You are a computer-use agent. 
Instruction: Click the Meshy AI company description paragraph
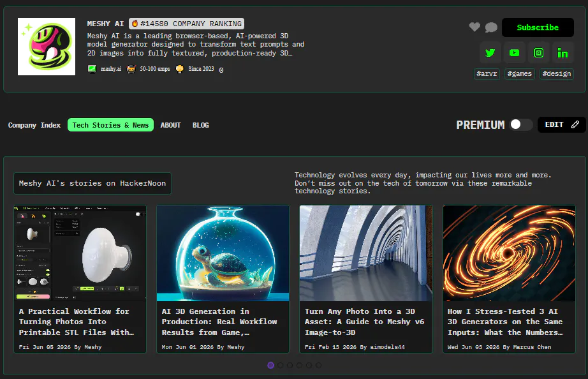tap(196, 44)
